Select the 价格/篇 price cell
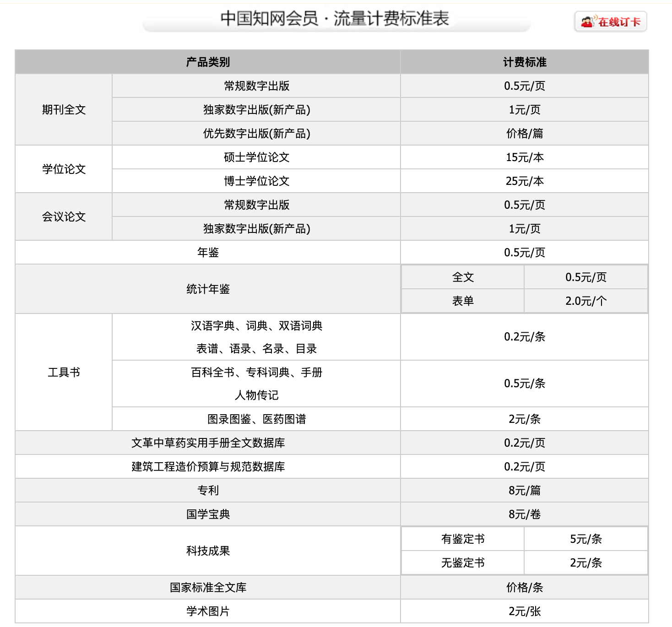672x627 pixels. point(525,133)
